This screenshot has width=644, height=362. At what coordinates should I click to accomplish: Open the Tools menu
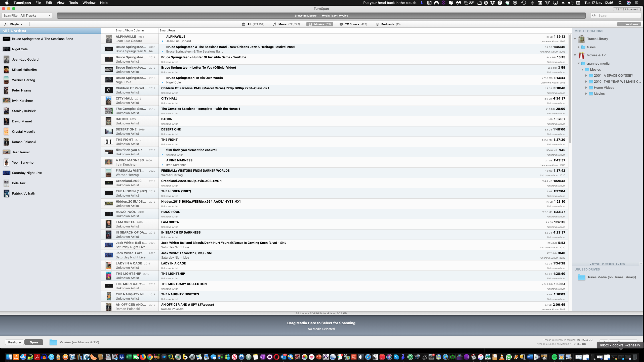(x=73, y=3)
